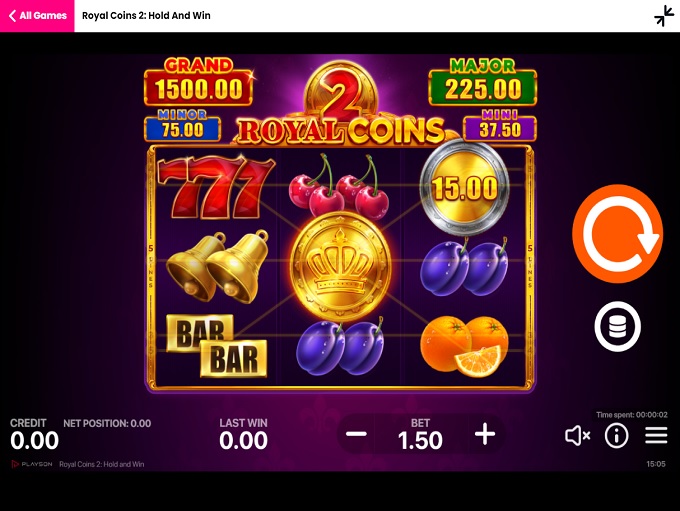680x511 pixels.
Task: Decrease the bet with minus button
Action: pos(356,434)
